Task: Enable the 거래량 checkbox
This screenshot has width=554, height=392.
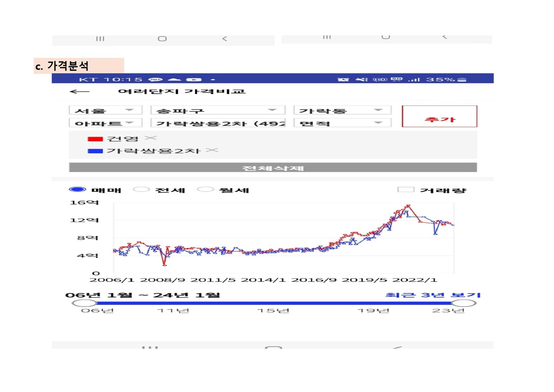Action: (406, 190)
